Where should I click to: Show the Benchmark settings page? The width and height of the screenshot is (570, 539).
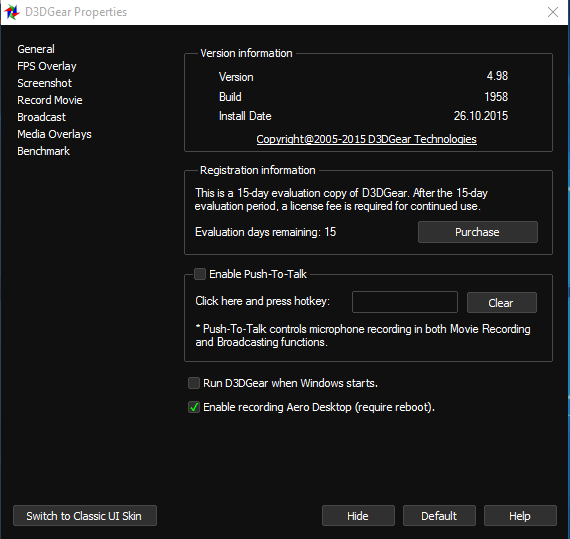pos(43,151)
